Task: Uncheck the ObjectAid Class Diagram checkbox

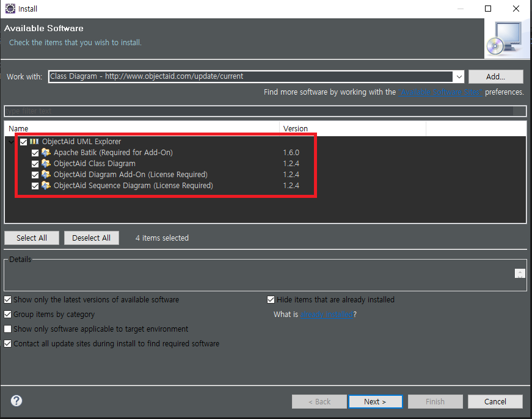Action: (x=35, y=164)
